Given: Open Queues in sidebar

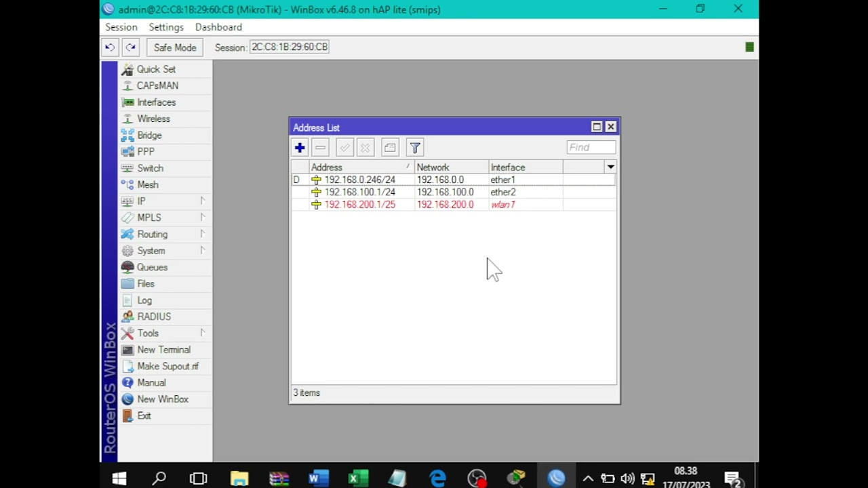Looking at the screenshot, I should point(152,267).
